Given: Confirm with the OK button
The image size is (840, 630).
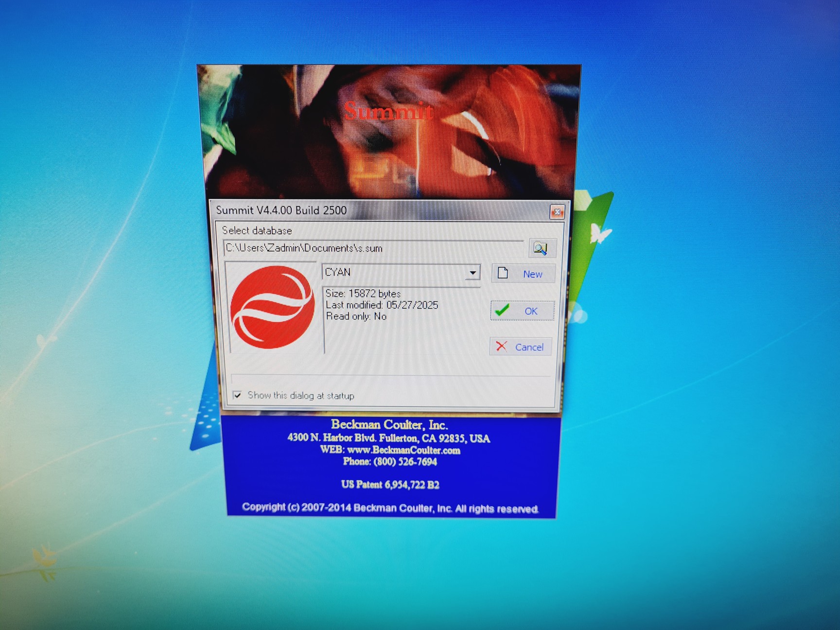Looking at the screenshot, I should [522, 311].
